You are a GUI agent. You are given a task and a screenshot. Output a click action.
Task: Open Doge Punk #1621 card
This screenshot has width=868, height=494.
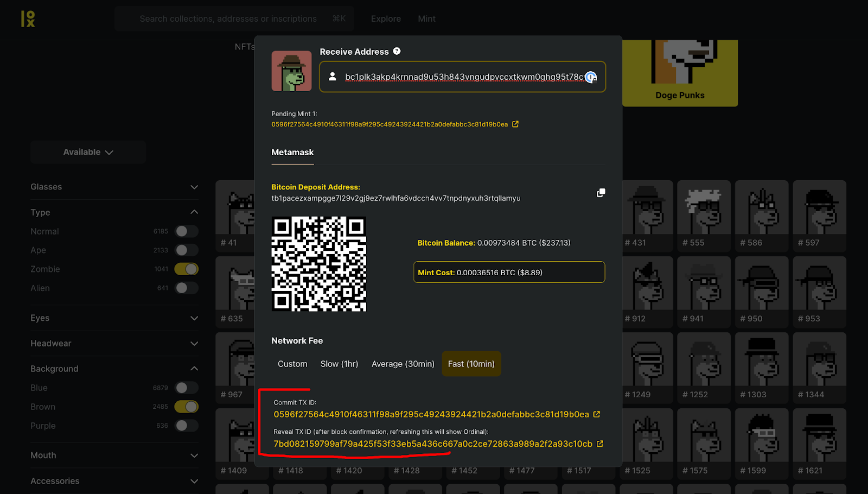coord(820,444)
